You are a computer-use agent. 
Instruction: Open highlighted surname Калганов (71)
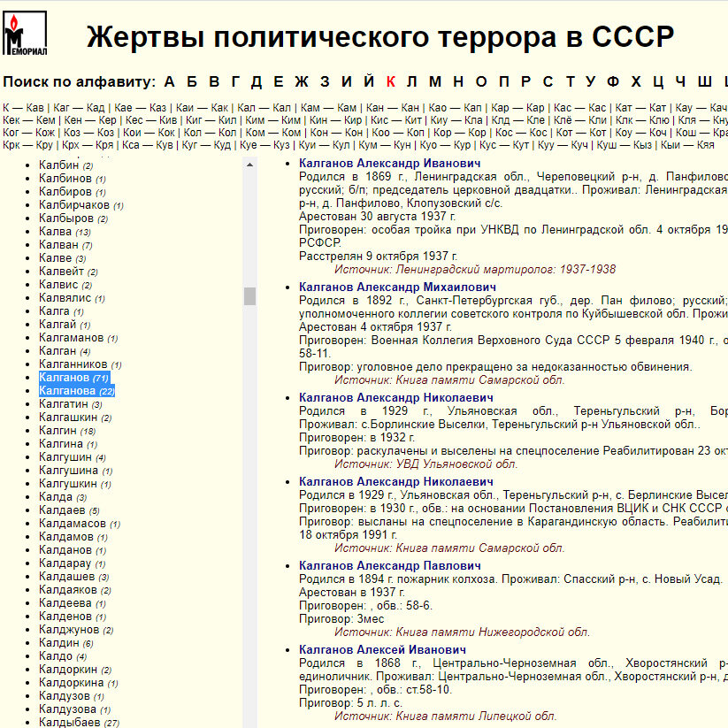pos(73,378)
